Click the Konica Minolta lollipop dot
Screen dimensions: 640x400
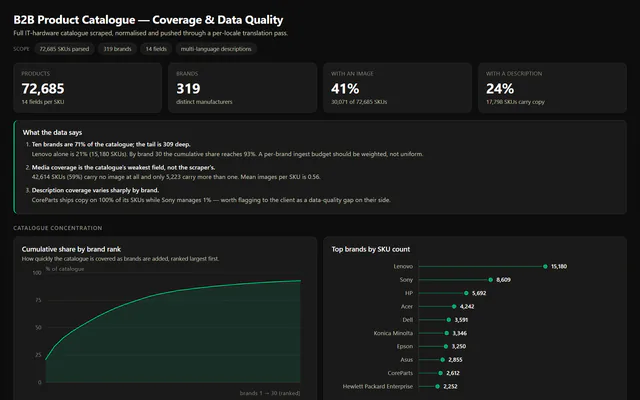pos(447,333)
